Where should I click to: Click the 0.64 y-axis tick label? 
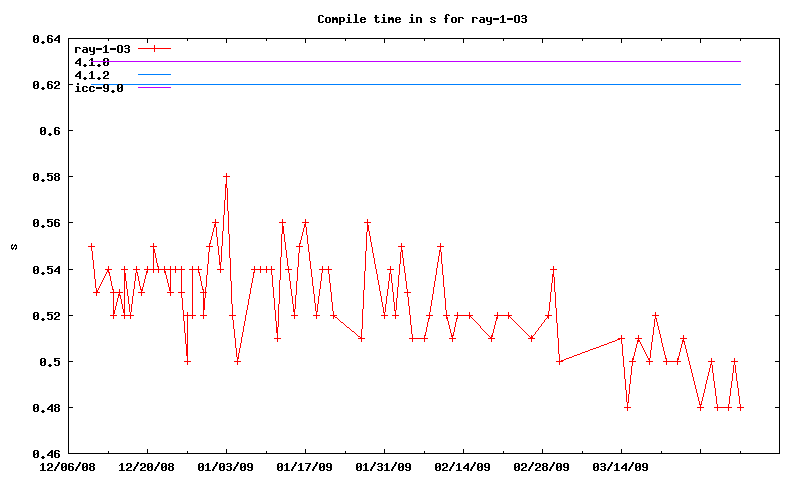[47, 39]
